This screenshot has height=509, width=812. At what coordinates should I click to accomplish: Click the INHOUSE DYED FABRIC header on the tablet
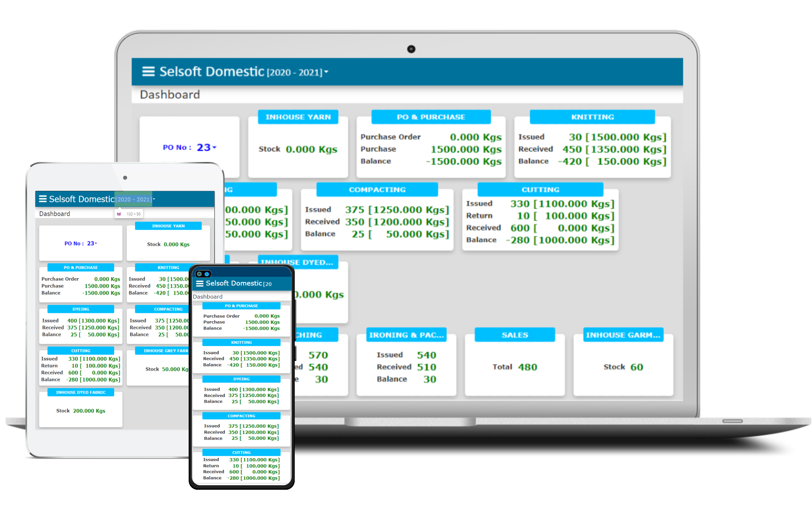tap(81, 392)
